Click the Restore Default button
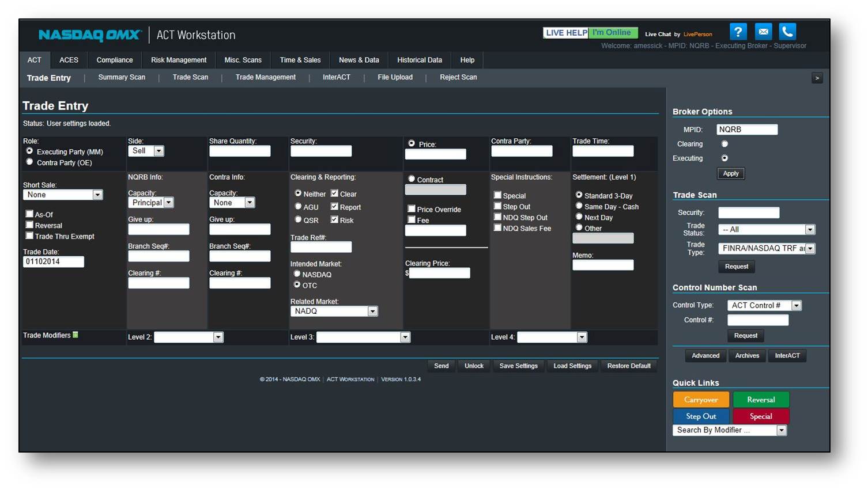 (x=629, y=366)
